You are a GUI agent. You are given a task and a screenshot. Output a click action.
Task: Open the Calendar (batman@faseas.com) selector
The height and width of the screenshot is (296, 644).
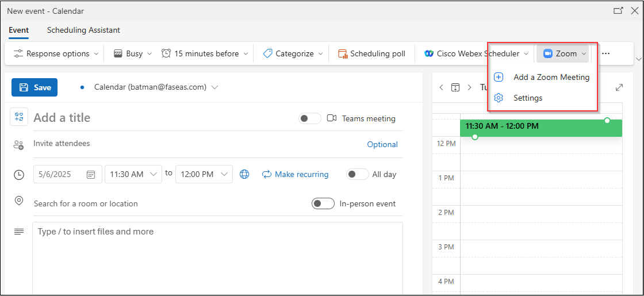coord(156,87)
